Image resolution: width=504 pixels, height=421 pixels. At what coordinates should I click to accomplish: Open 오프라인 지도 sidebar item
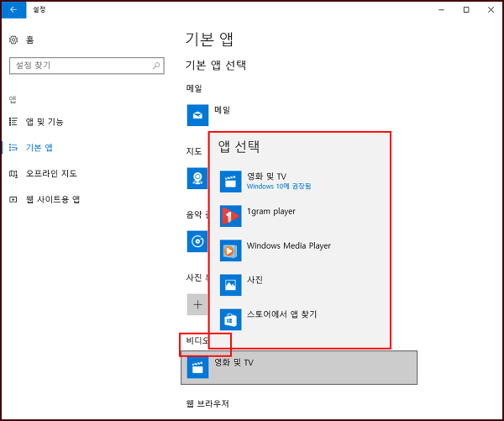click(x=51, y=174)
